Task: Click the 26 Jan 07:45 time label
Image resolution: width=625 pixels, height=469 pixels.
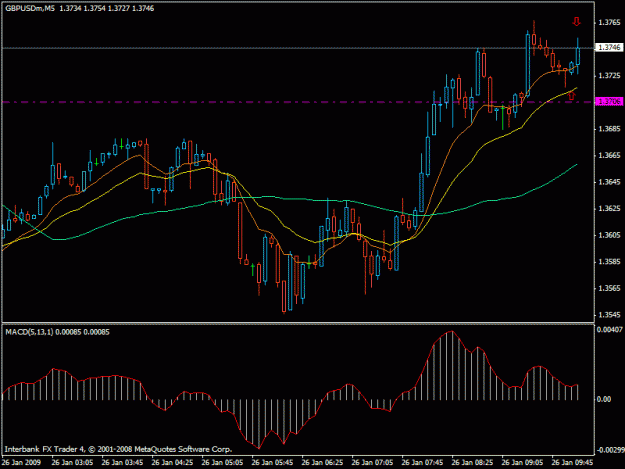Action: [422, 462]
